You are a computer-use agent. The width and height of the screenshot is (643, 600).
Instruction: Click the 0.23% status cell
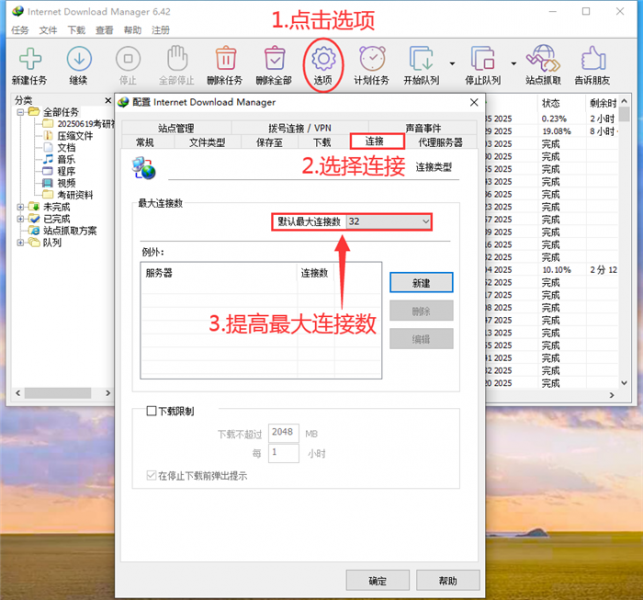[554, 119]
